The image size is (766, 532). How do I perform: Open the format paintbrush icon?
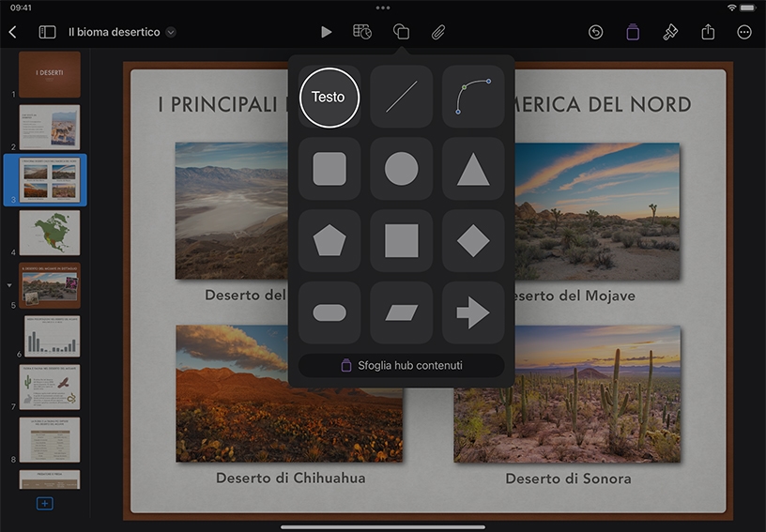(669, 32)
